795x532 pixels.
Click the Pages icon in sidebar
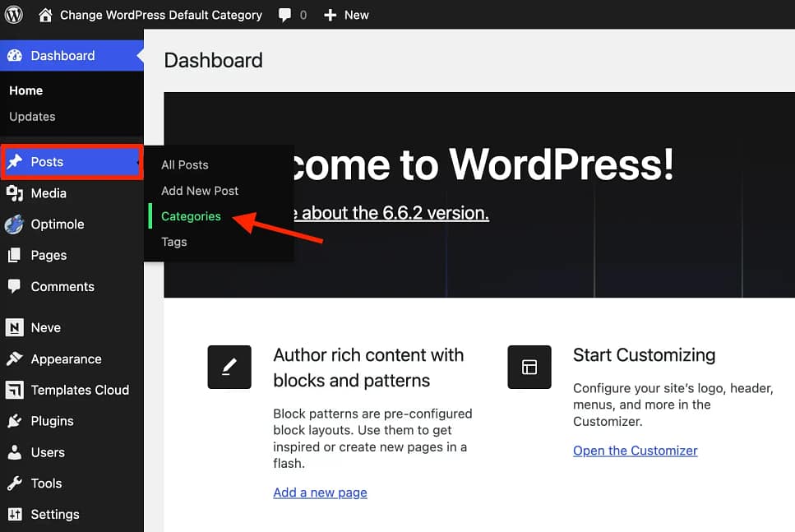16,255
